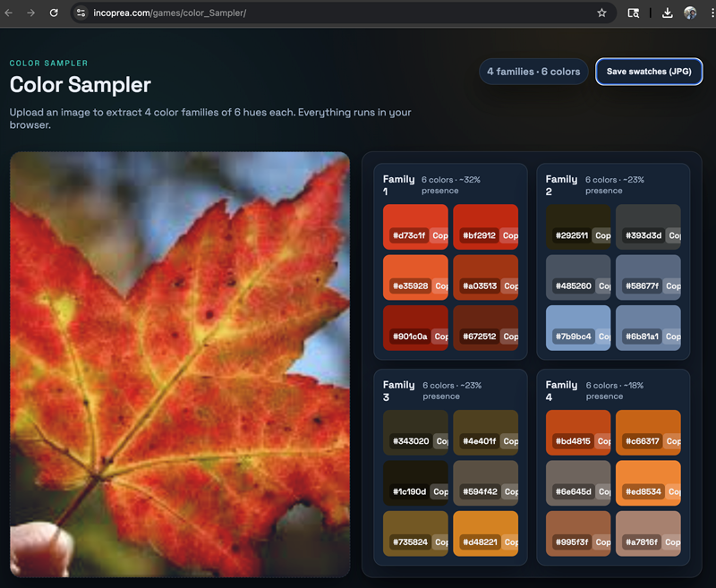Reload the Color Sampler page
Viewport: 716px width, 588px height.
coord(54,13)
